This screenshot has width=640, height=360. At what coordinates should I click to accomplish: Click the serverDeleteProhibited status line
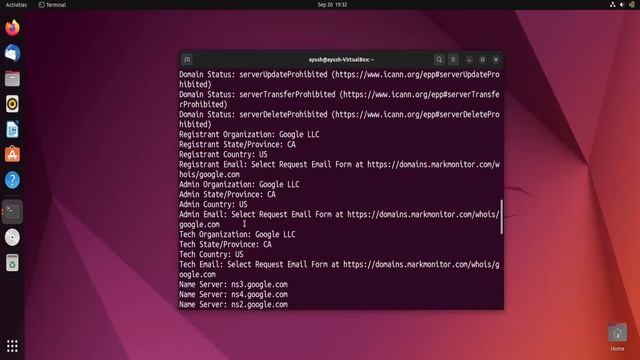pyautogui.click(x=339, y=119)
